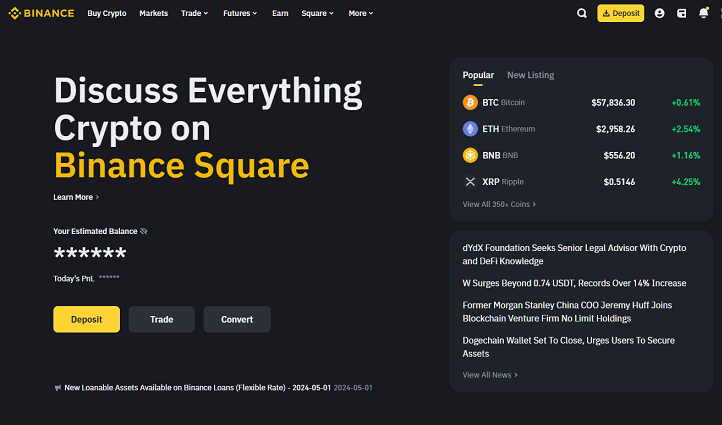
Task: Click XRP change +4.25%
Action: (x=686, y=182)
